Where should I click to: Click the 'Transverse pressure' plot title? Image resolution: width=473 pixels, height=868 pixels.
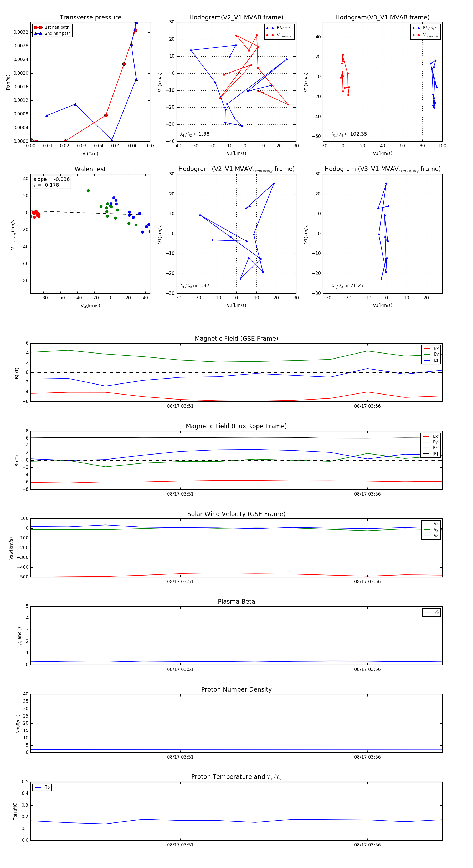[x=90, y=17]
